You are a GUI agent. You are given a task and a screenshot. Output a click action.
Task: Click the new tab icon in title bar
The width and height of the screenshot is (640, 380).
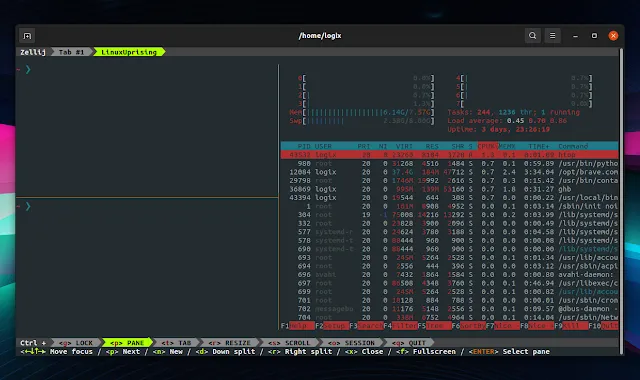(27, 36)
